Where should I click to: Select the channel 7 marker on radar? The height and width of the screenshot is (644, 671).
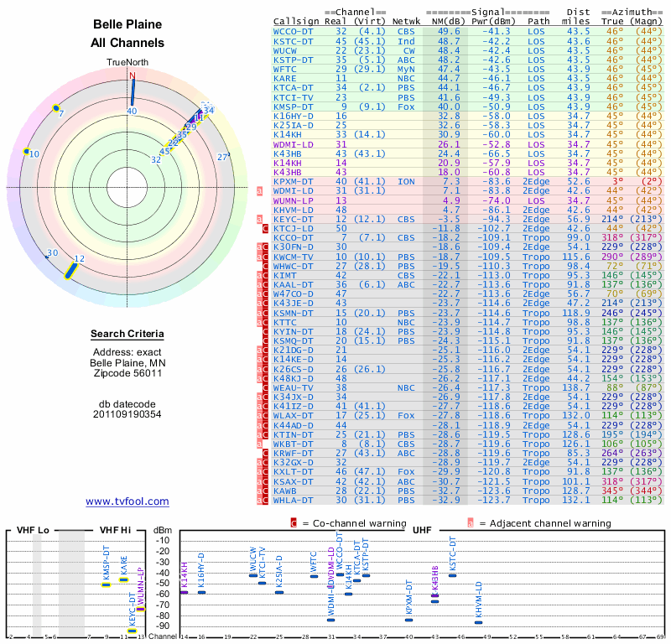[x=55, y=108]
